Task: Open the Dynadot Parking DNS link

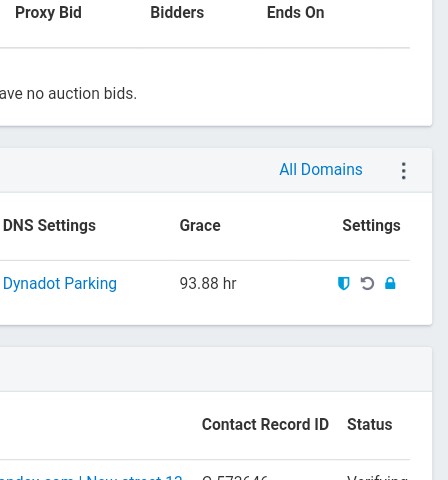Action: (60, 283)
